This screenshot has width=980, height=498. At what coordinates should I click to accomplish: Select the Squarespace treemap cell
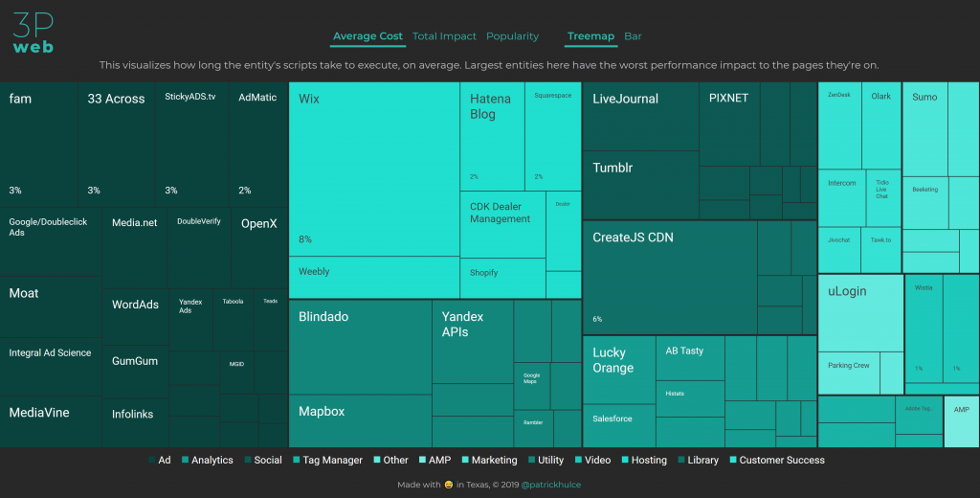click(x=553, y=136)
